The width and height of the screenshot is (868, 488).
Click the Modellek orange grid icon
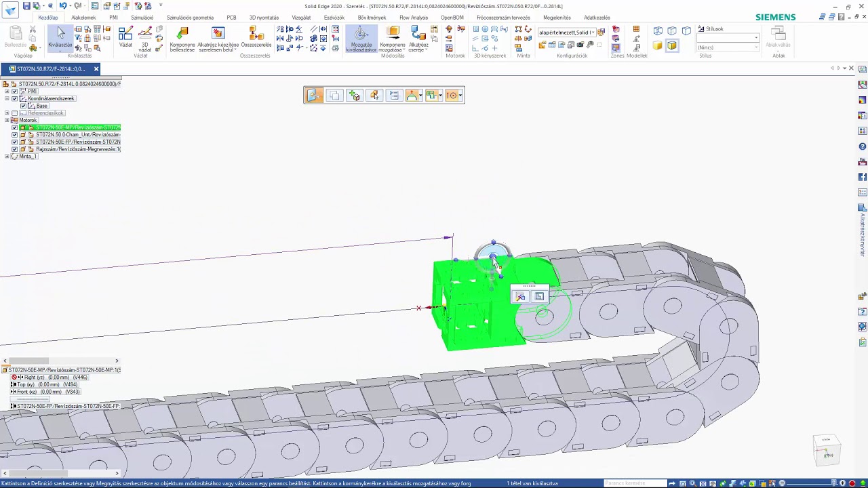pyautogui.click(x=636, y=29)
